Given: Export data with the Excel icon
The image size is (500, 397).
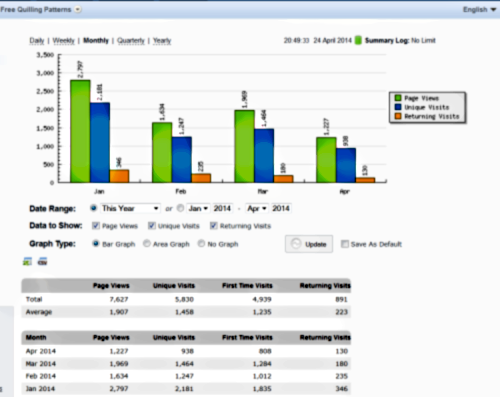Looking at the screenshot, I should coord(27,262).
